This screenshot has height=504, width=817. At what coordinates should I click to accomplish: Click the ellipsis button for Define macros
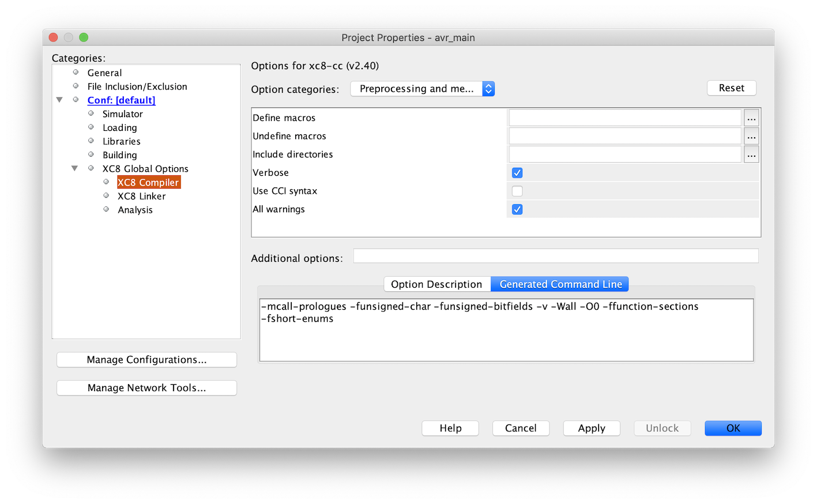[x=751, y=118]
